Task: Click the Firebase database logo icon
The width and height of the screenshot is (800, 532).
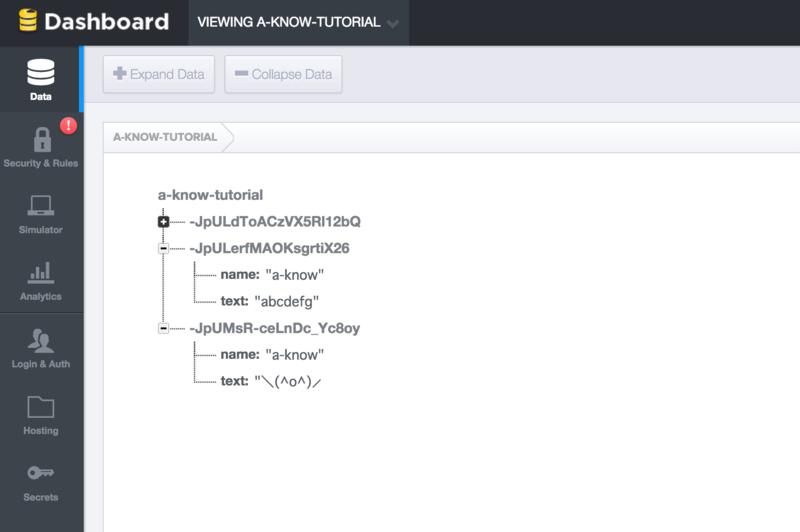Action: click(x=28, y=20)
